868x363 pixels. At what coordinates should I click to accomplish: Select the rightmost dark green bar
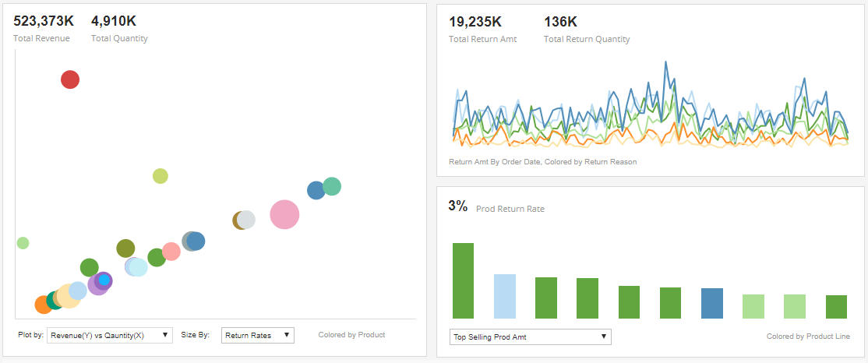click(x=836, y=306)
